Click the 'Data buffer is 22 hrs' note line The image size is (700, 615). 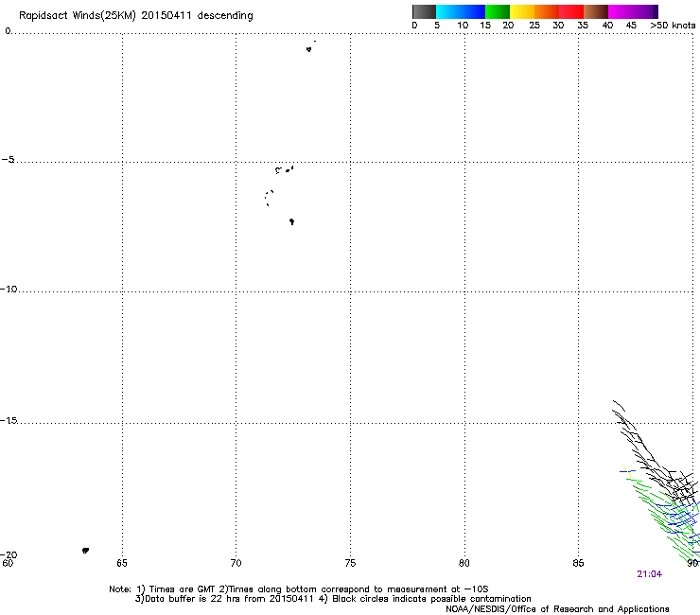click(333, 599)
